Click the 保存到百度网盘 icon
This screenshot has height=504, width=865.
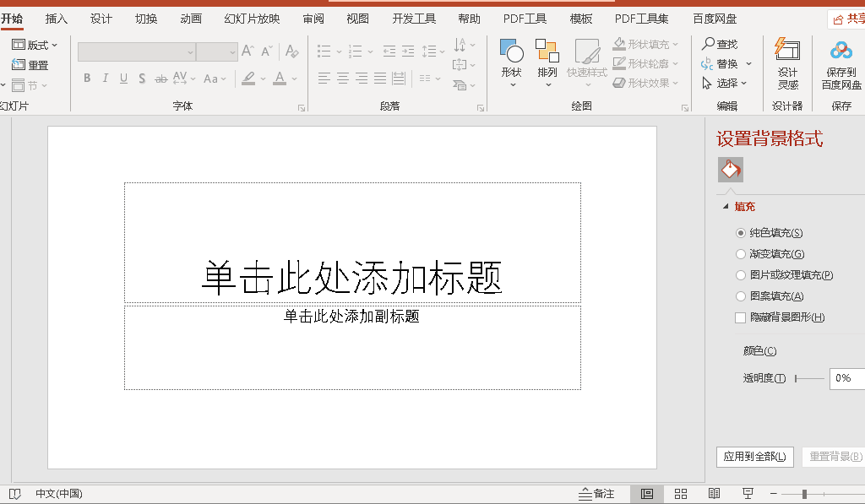pos(841,62)
